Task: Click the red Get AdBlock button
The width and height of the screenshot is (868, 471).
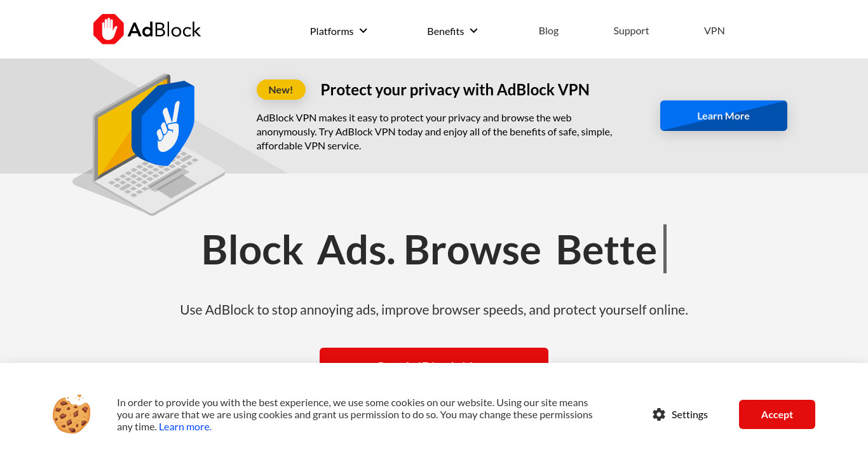Action: pyautogui.click(x=434, y=356)
